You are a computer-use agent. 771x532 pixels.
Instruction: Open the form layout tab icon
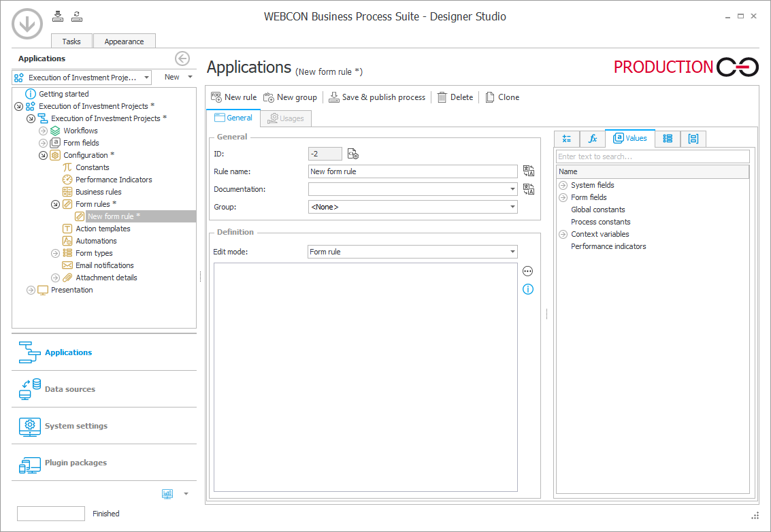[x=693, y=139]
